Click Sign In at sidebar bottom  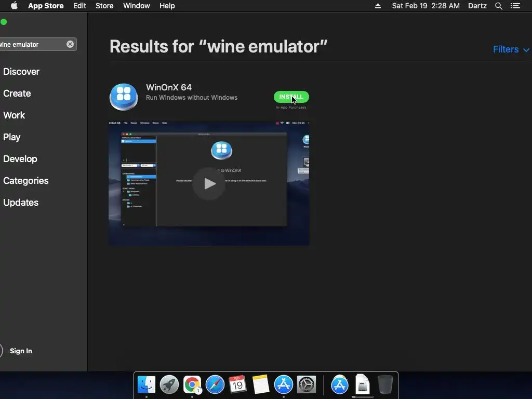(21, 351)
